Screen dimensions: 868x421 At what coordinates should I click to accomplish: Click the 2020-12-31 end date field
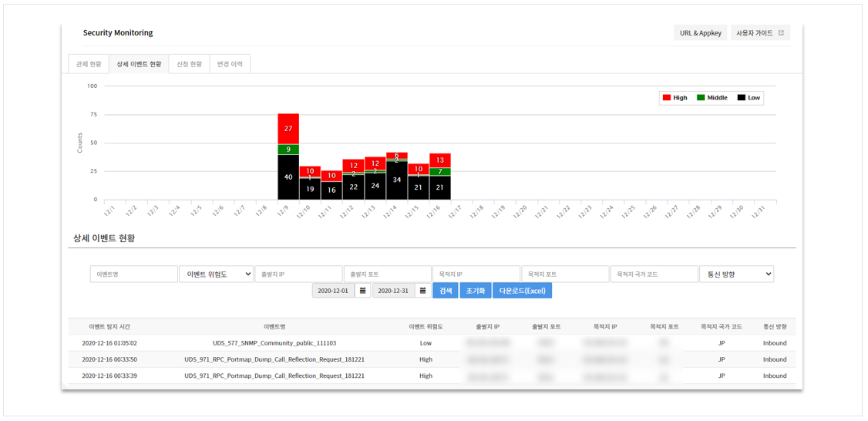394,291
